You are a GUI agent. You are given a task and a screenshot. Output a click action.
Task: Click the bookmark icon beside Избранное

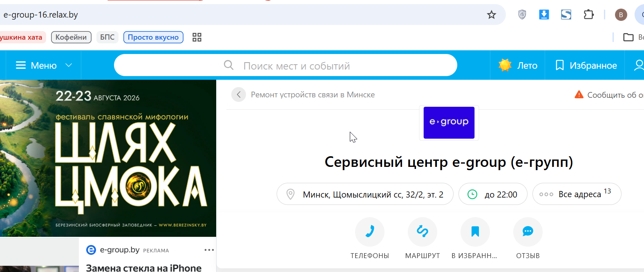pyautogui.click(x=560, y=65)
